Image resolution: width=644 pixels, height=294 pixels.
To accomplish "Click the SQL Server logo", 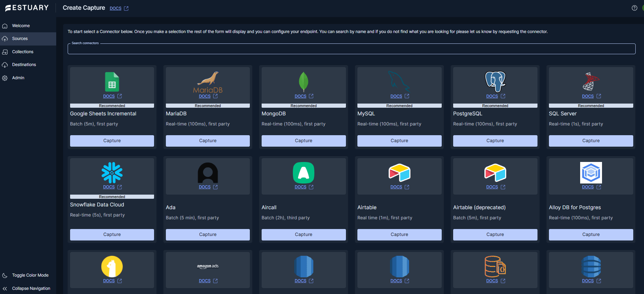I will click(x=591, y=81).
